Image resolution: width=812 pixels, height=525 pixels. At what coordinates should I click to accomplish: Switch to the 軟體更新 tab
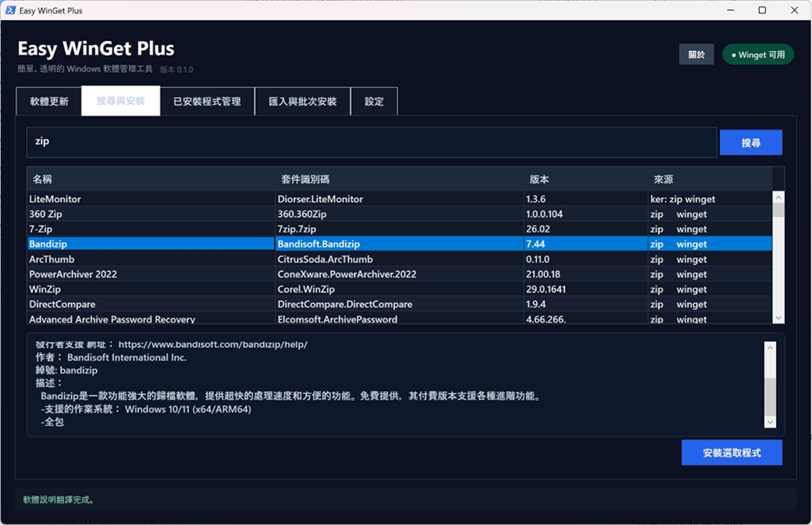click(x=49, y=102)
